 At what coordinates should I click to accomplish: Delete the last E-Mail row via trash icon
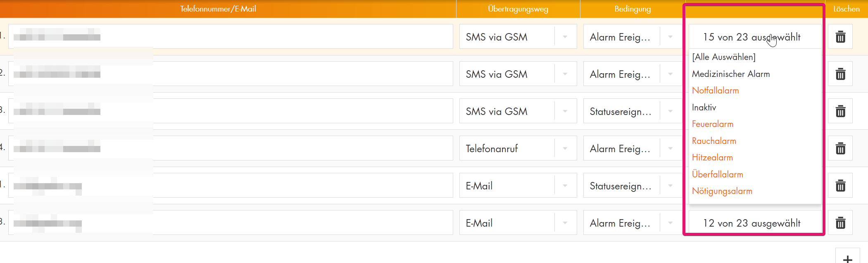click(x=840, y=223)
